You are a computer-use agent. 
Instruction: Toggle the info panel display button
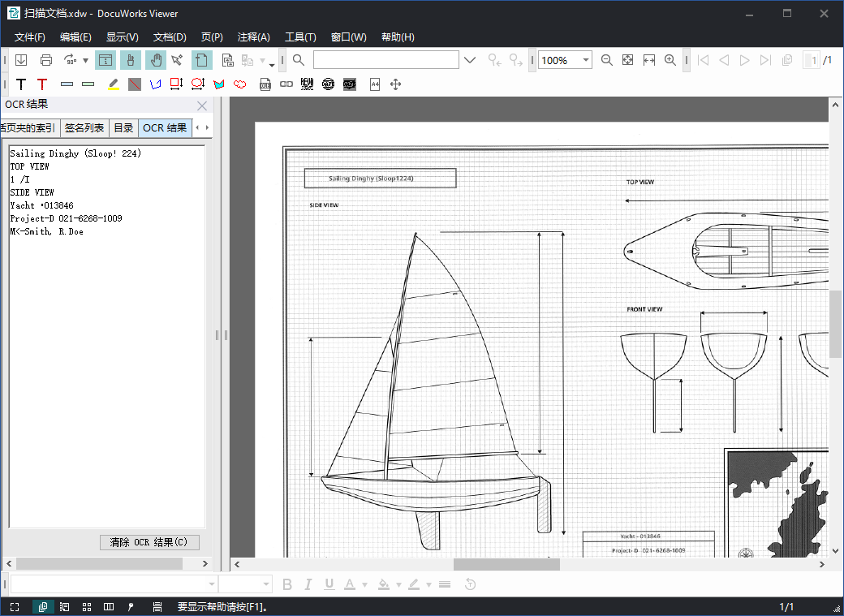105,60
